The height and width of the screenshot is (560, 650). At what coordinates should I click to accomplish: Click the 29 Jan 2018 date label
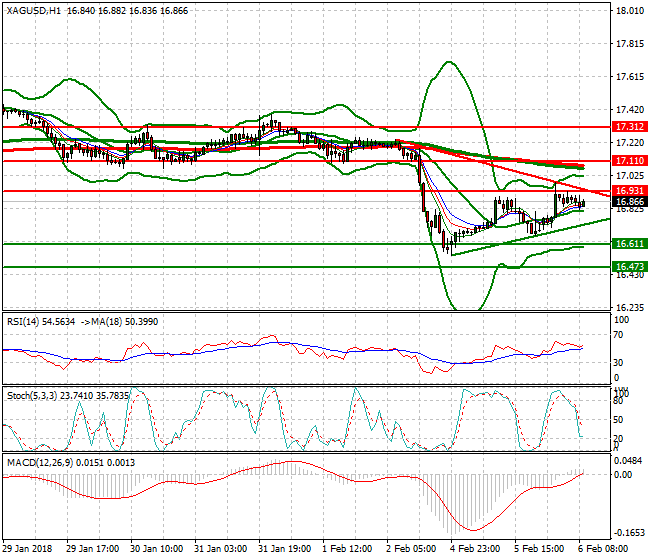(x=30, y=549)
